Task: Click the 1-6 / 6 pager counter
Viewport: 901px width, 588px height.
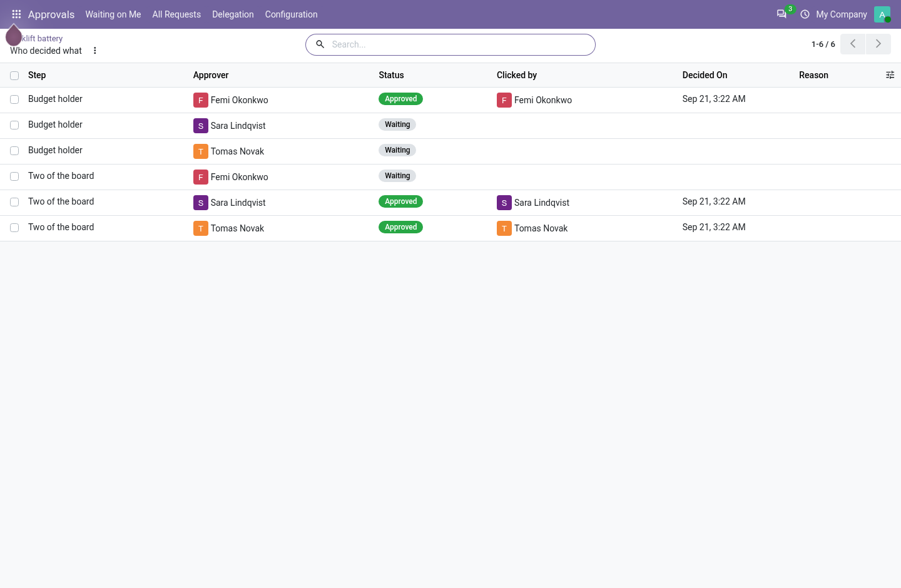Action: tap(823, 44)
